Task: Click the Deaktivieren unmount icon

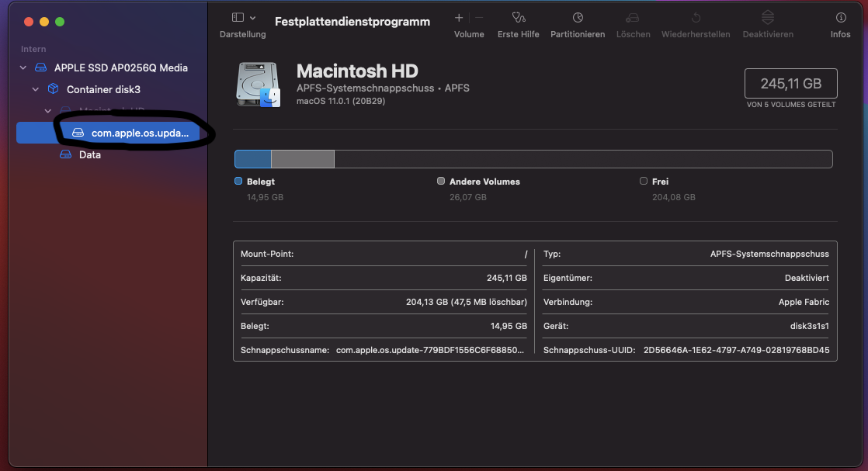Action: tap(768, 18)
